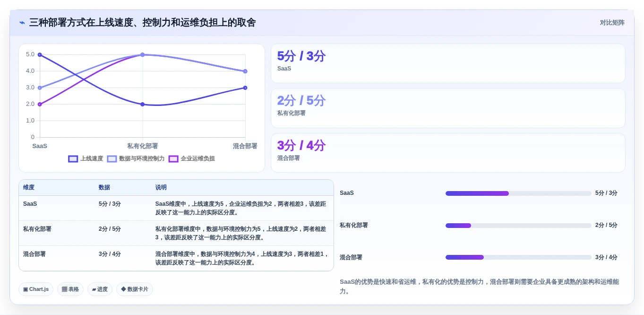Click the 企业运维负担 legend color box
Viewport: 644px width, 315px height.
pos(173,159)
